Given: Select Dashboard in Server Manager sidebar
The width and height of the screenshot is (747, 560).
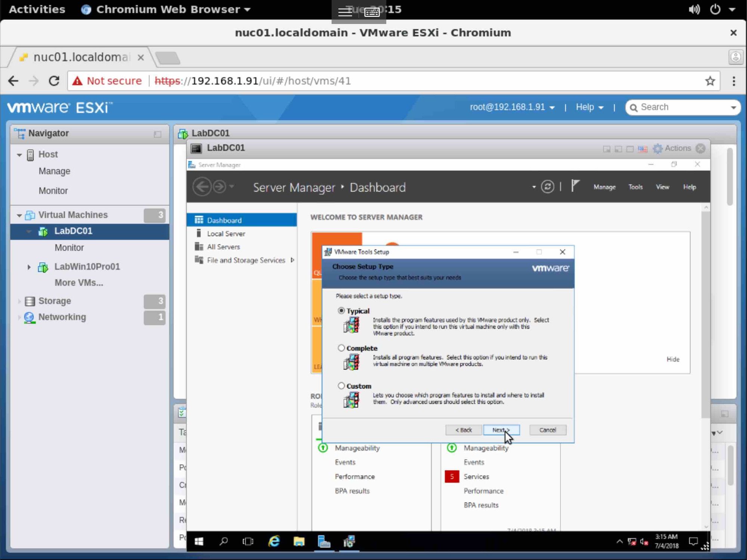Looking at the screenshot, I should pos(242,220).
